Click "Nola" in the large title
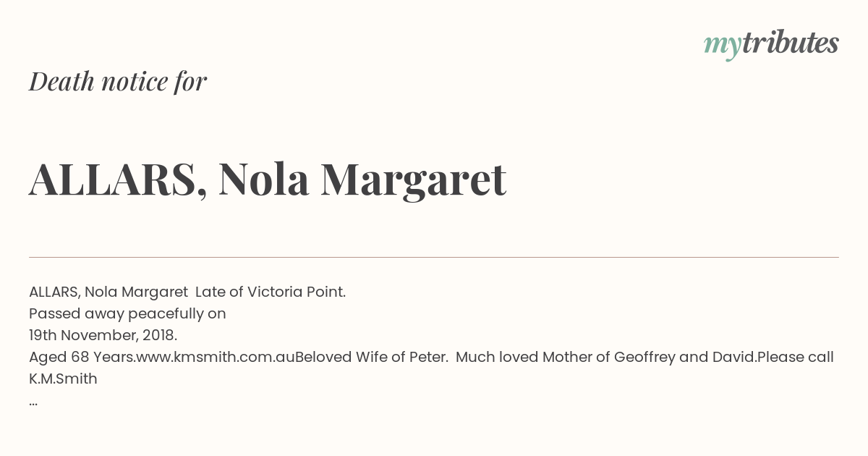 pos(264,179)
